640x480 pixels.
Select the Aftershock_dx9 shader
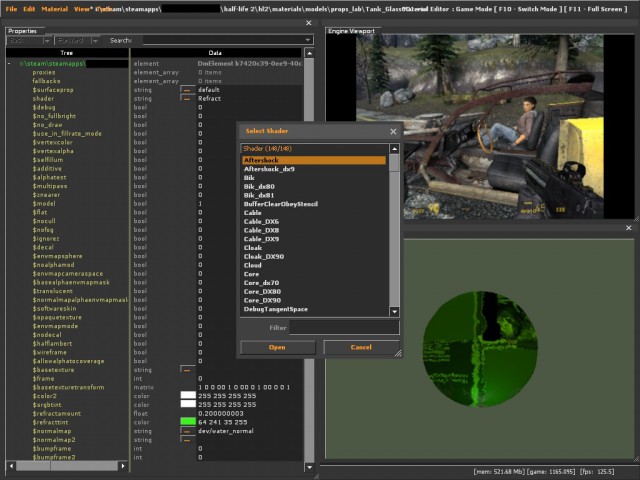pyautogui.click(x=313, y=169)
